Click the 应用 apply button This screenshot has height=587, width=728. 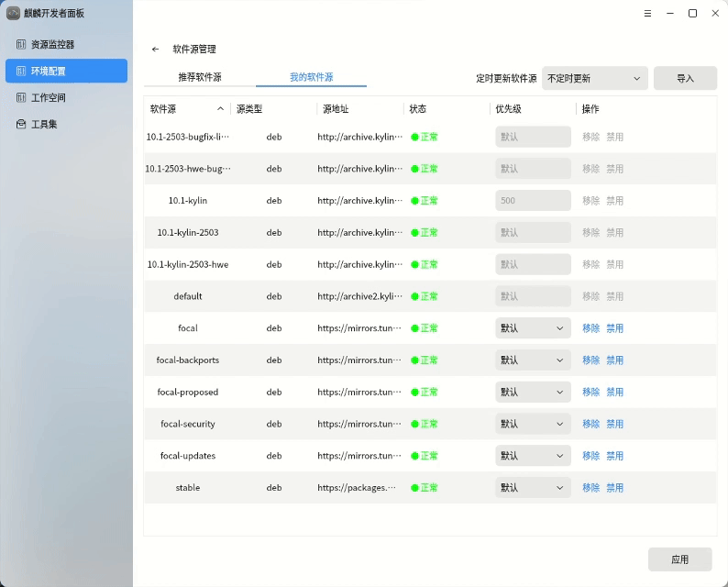click(679, 559)
